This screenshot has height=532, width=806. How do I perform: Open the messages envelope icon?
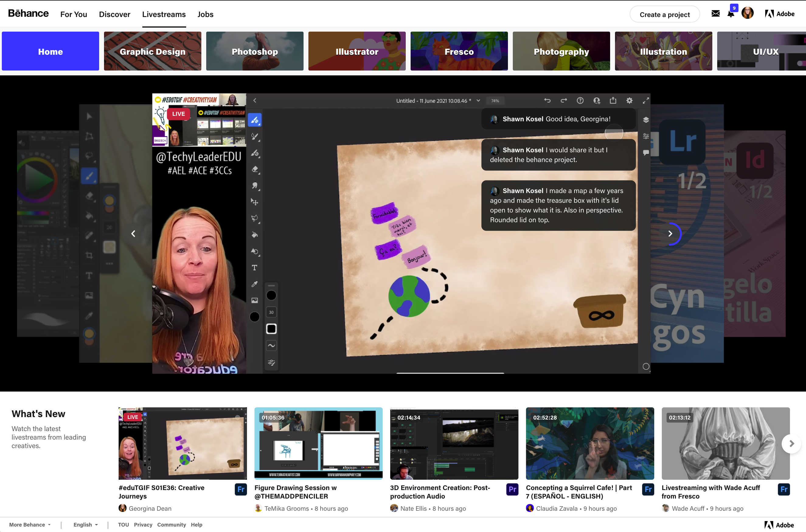[715, 14]
